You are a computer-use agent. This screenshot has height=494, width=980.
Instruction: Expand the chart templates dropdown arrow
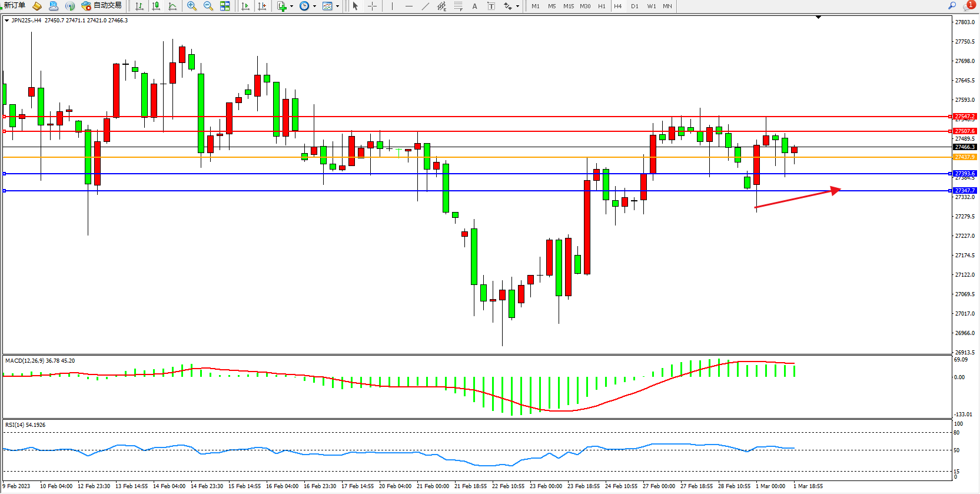337,6
